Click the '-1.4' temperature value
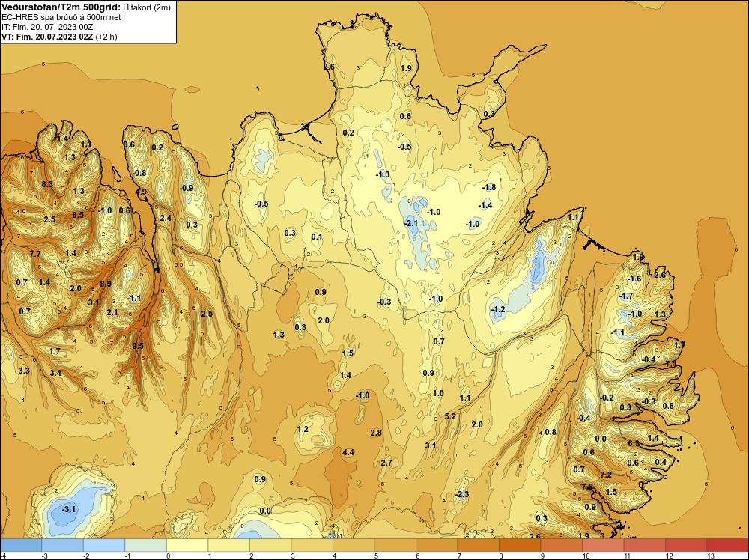The image size is (749, 560). coord(485,205)
